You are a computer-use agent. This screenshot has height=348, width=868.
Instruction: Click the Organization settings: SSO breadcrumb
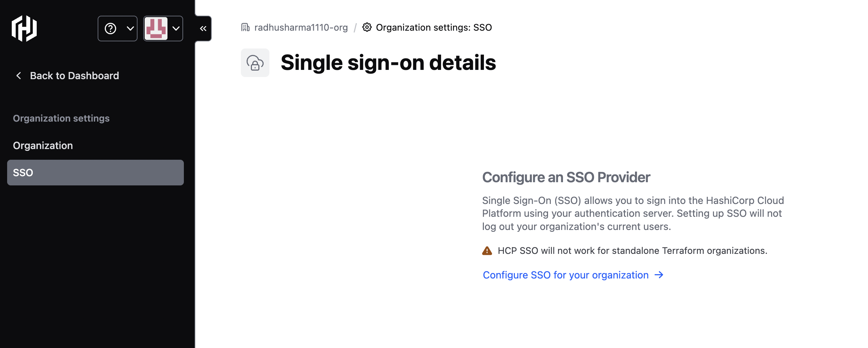(434, 27)
